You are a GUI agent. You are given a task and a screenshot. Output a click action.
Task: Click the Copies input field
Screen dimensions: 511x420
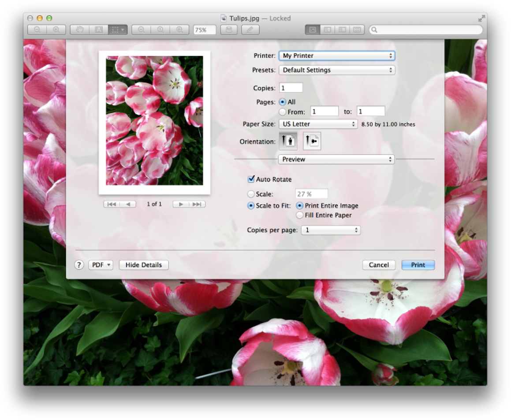(x=291, y=88)
